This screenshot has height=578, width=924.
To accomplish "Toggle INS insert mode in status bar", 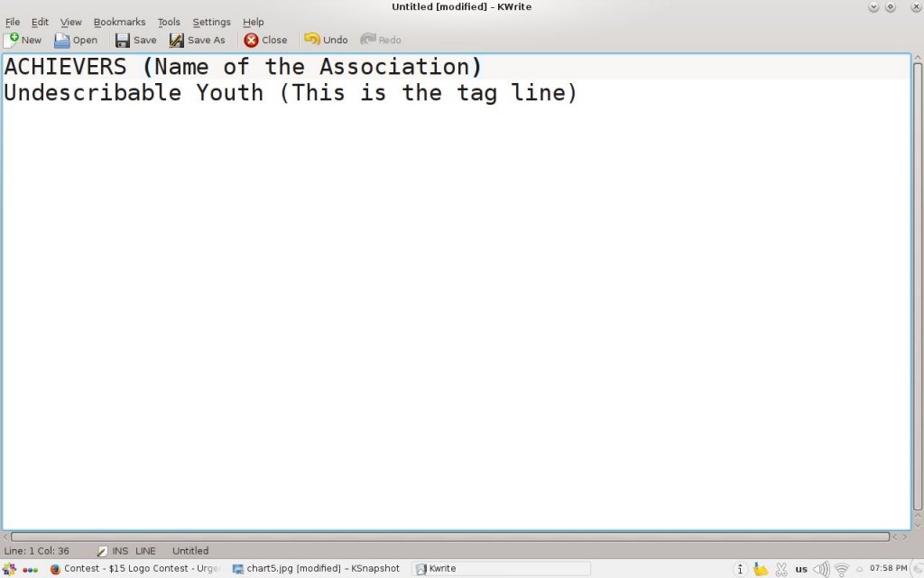I will click(x=120, y=551).
